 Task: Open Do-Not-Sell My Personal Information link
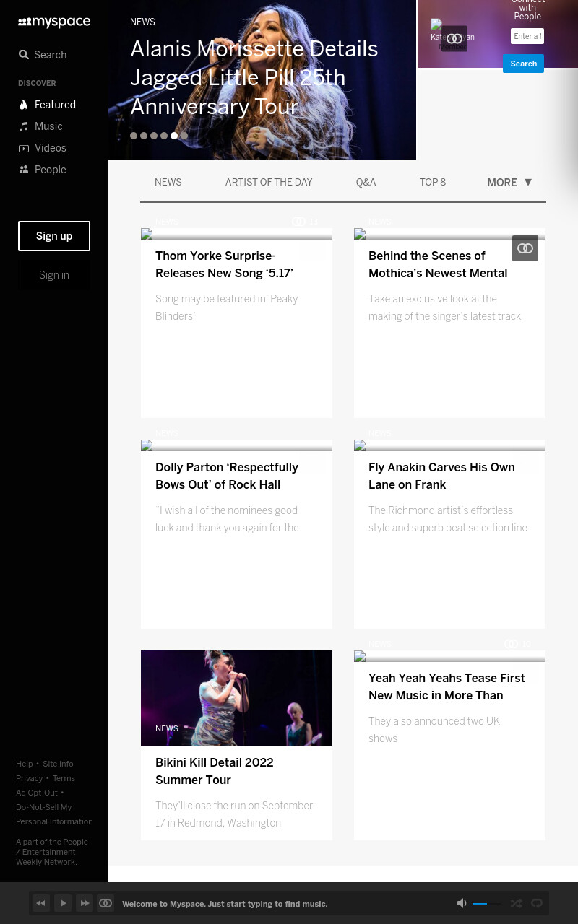(x=54, y=814)
